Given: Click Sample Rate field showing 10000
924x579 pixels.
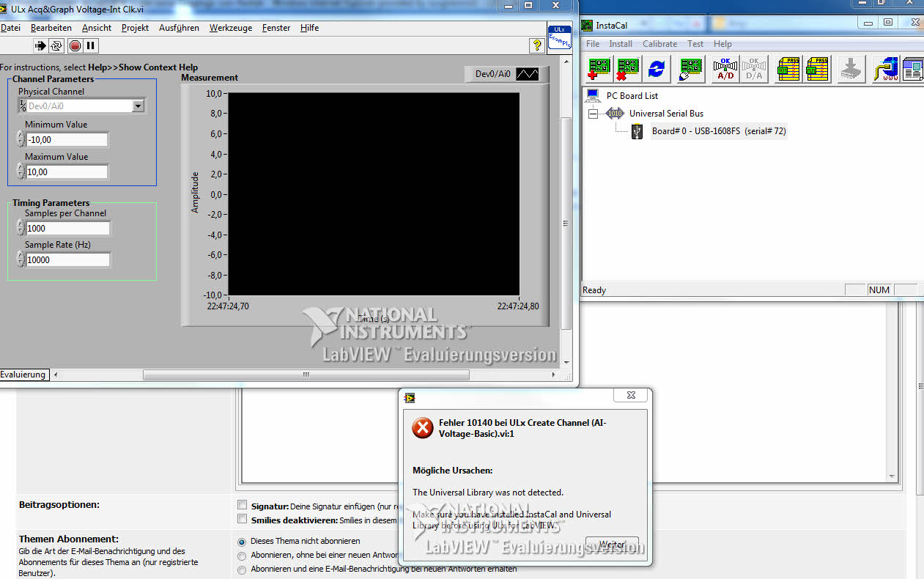Looking at the screenshot, I should click(x=68, y=259).
